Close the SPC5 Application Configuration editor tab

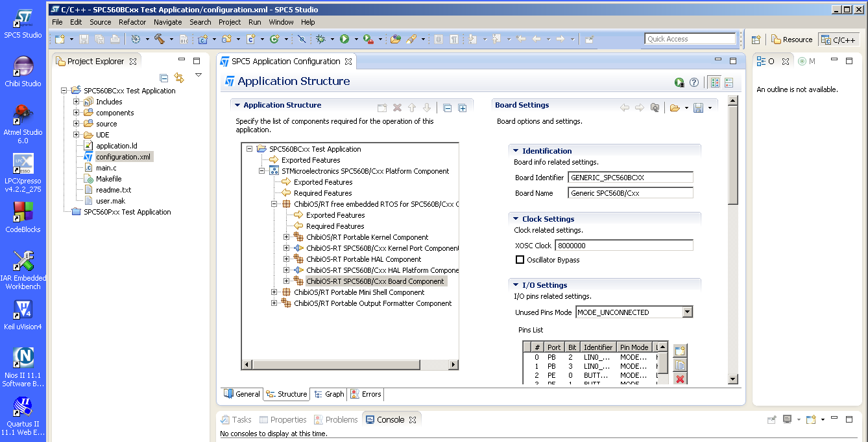348,62
